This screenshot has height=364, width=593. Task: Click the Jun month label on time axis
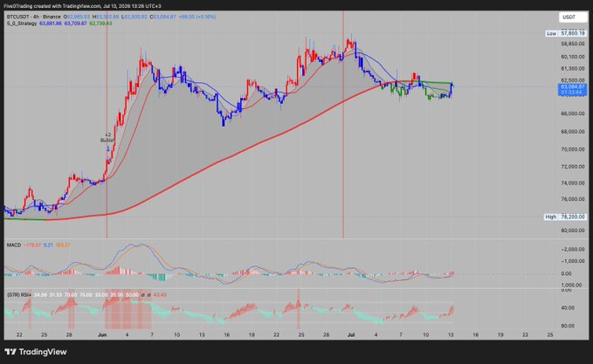(x=102, y=335)
